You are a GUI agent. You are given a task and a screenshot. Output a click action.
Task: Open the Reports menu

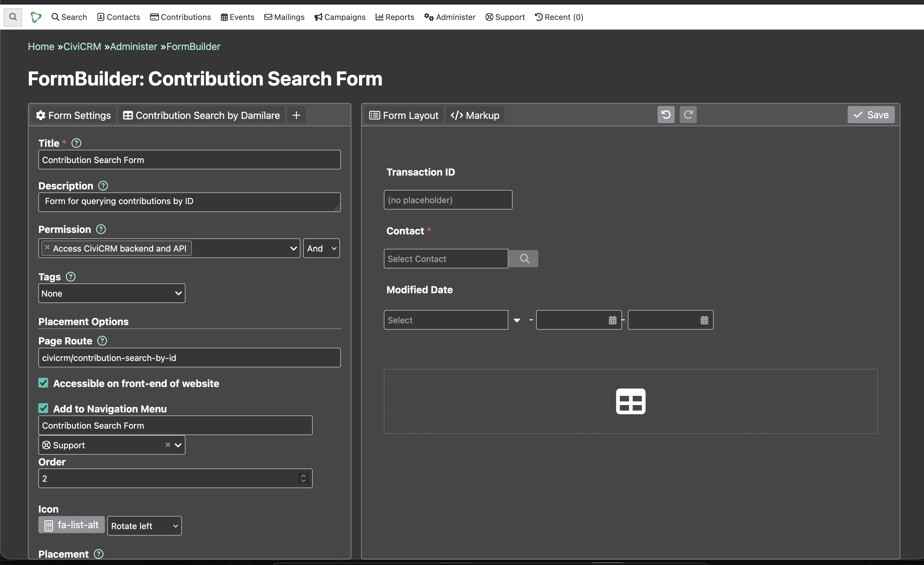click(395, 17)
